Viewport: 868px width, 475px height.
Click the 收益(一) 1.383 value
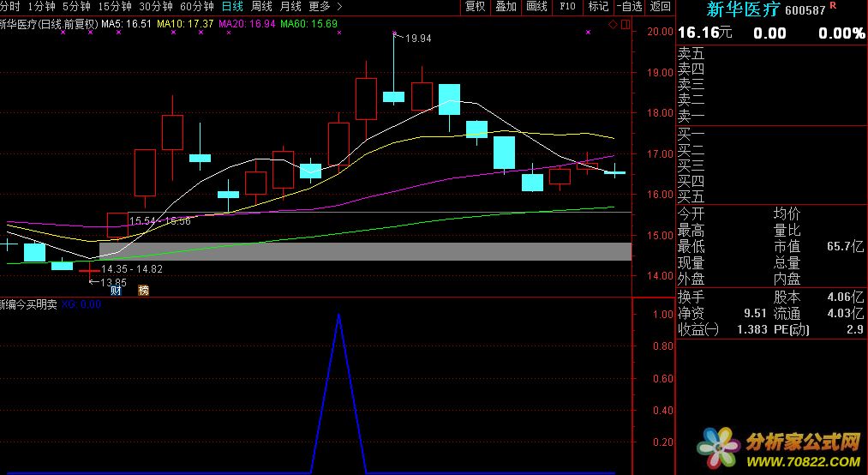point(751,329)
